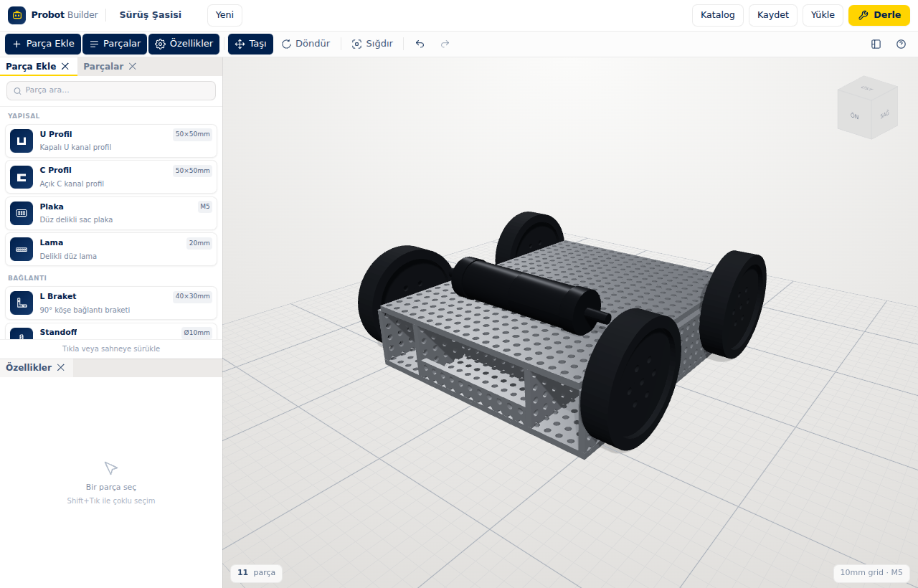Click the Standoff Ø10mm badge
Image resolution: width=918 pixels, height=588 pixels.
click(197, 333)
